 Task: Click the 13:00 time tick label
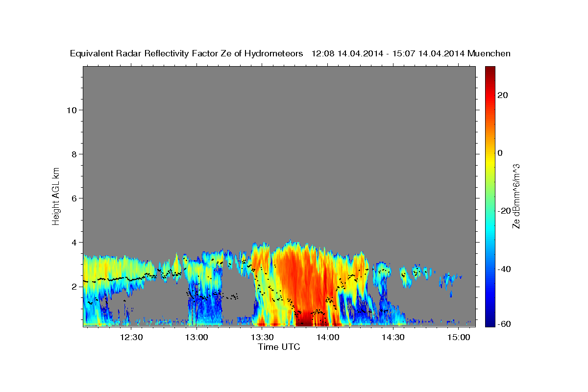[x=197, y=337]
